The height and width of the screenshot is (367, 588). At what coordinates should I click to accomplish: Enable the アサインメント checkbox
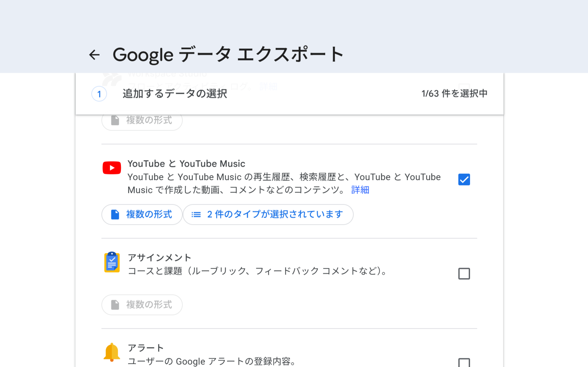click(x=464, y=273)
